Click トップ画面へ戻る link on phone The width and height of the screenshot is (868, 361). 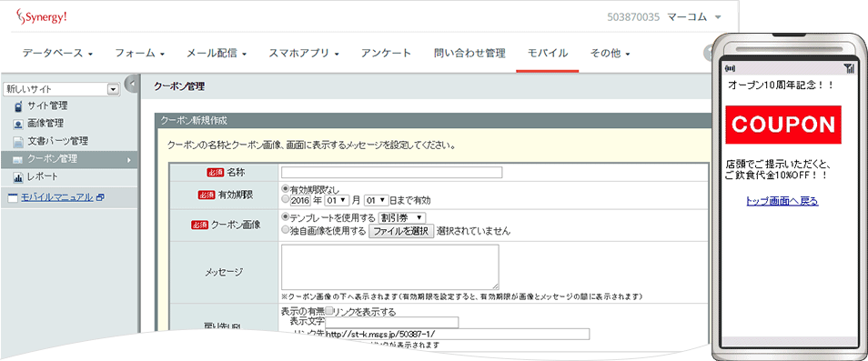click(x=782, y=201)
